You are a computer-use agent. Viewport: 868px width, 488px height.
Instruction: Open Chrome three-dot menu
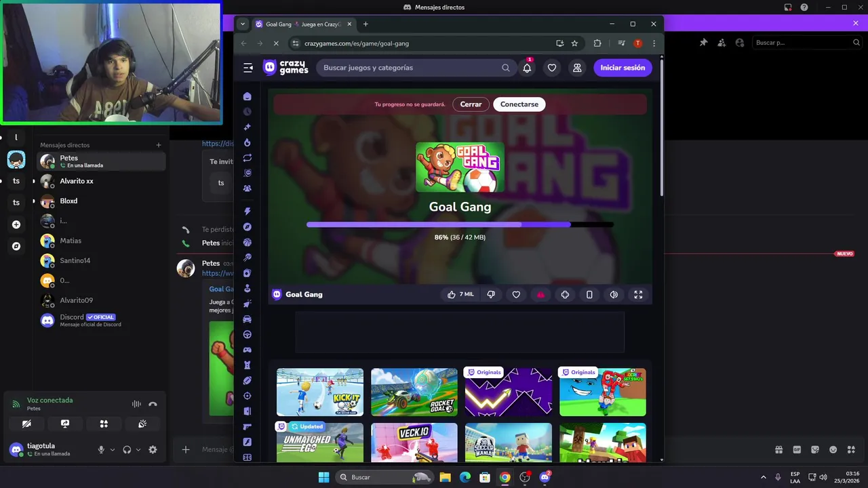(x=654, y=43)
